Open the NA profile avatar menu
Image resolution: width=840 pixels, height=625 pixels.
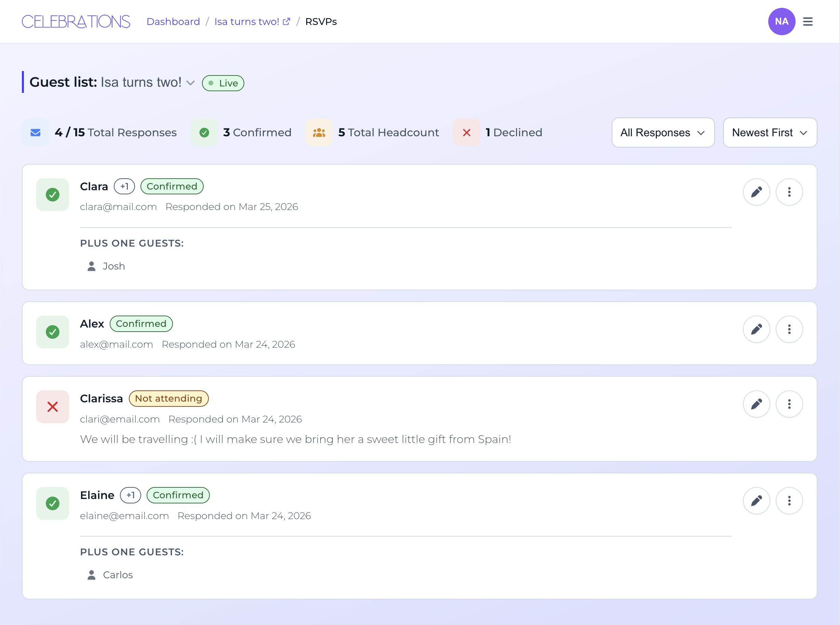coord(782,21)
